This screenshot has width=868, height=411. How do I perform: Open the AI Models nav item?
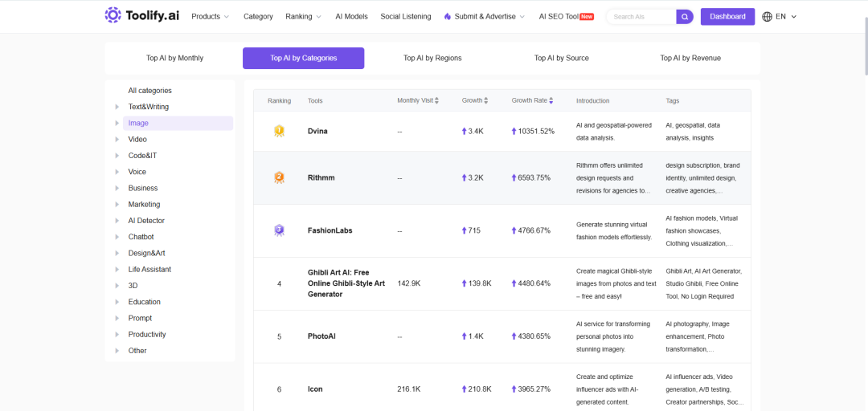coord(351,17)
